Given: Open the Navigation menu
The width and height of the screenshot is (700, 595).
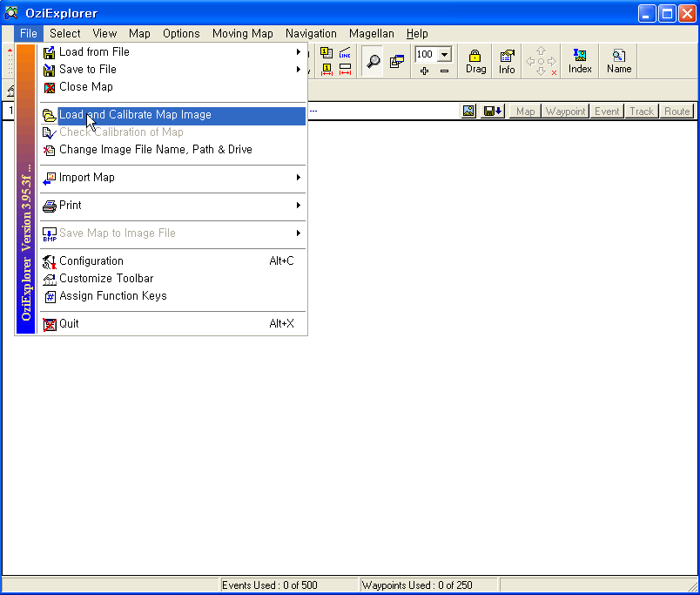Looking at the screenshot, I should tap(311, 33).
